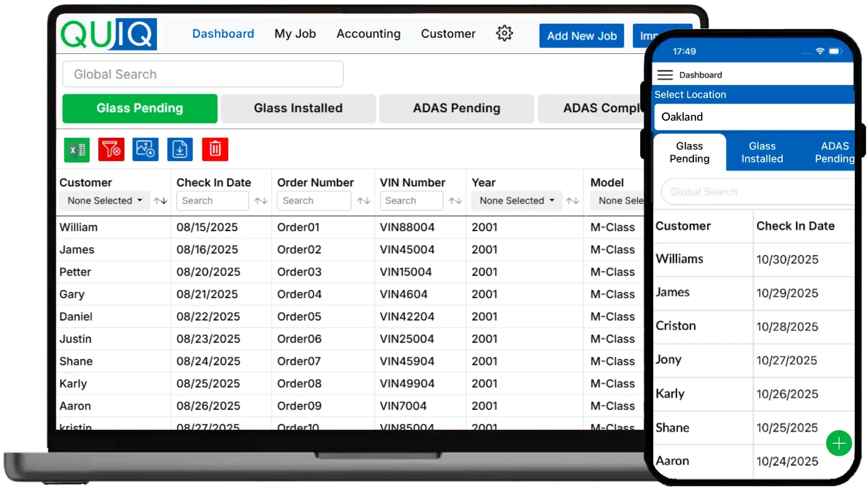The height and width of the screenshot is (488, 868).
Task: Open settings via the gear icon
Action: click(x=504, y=33)
